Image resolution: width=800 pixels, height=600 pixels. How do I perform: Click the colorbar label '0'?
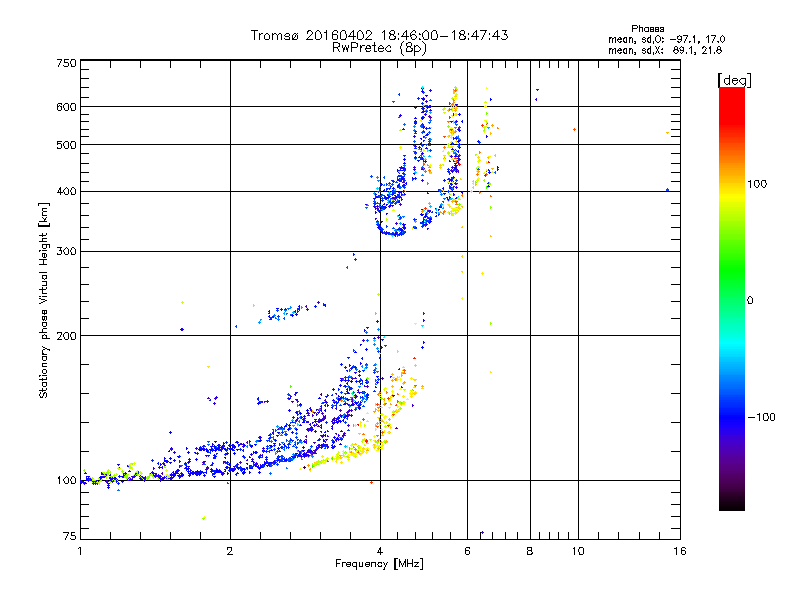click(750, 301)
